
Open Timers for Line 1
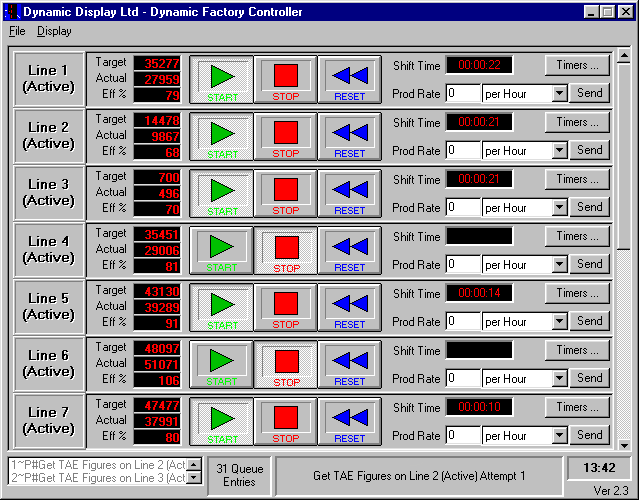[x=577, y=65]
